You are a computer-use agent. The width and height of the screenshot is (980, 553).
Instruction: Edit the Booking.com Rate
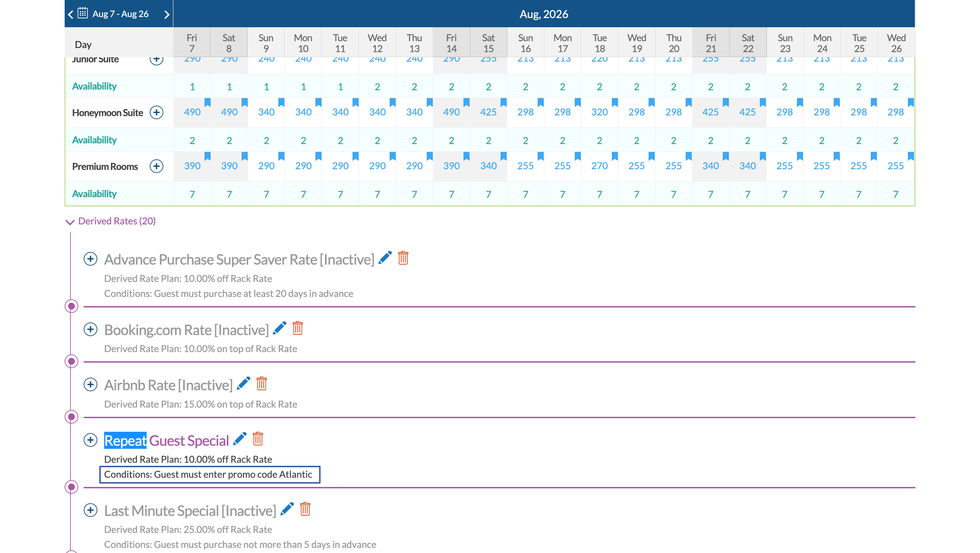point(280,328)
